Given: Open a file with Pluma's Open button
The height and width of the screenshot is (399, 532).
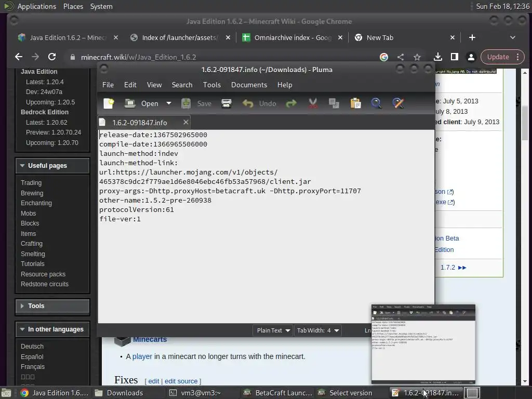Looking at the screenshot, I should (x=141, y=103).
